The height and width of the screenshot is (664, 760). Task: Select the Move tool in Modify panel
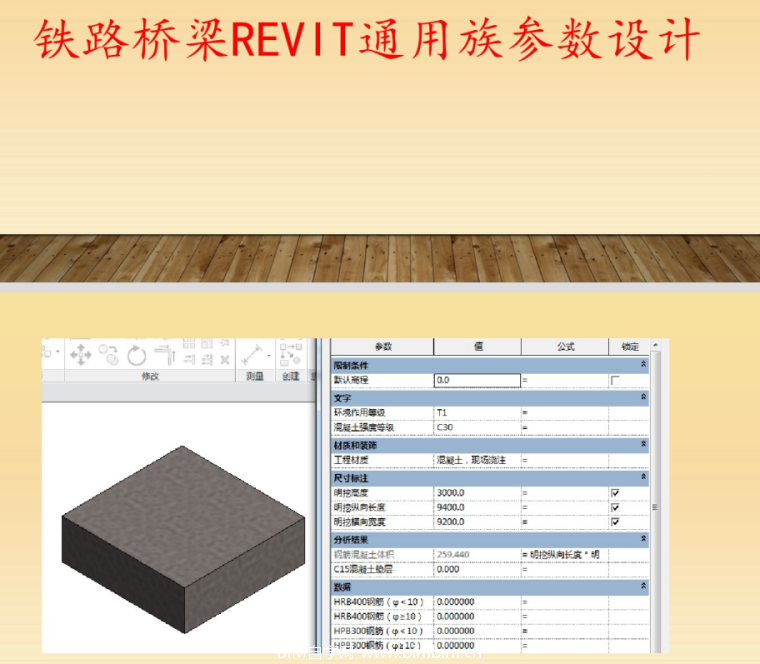pos(81,355)
